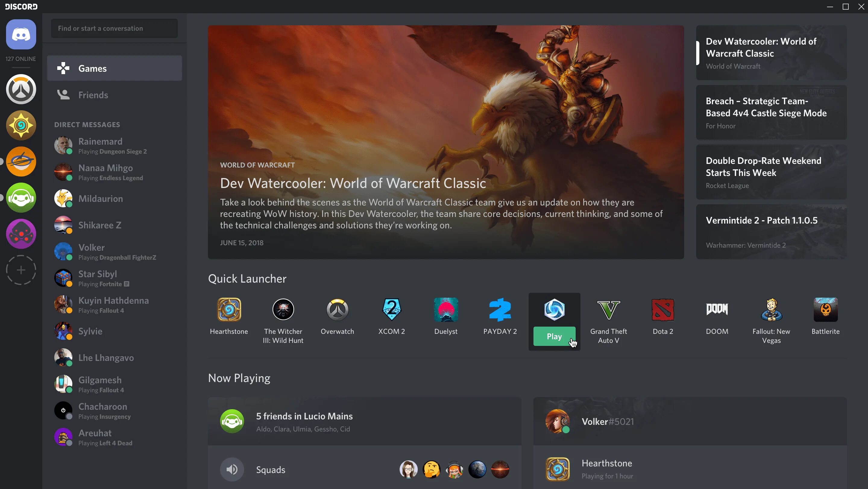This screenshot has width=868, height=489.
Task: Click Find or start a conversation field
Action: (114, 28)
